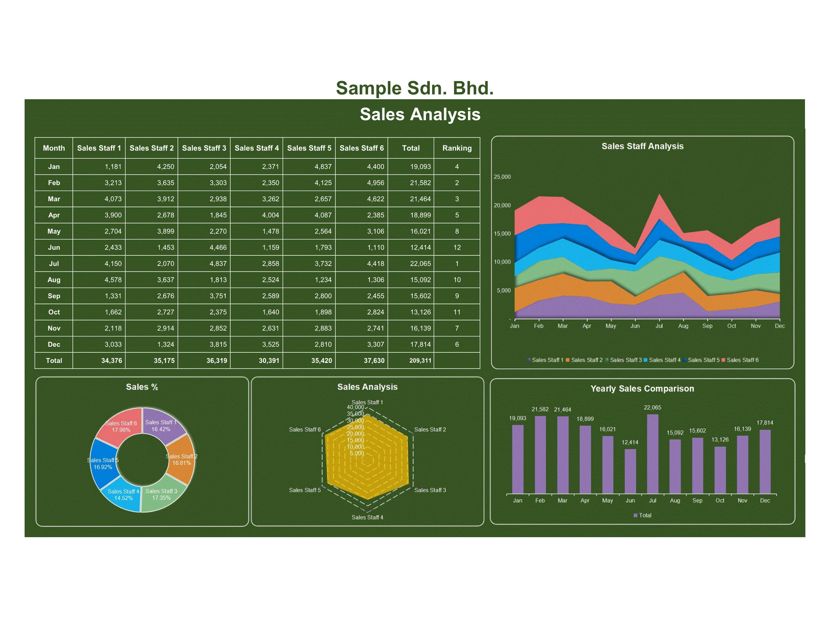Click the Sales Staff 3 column header

[204, 148]
